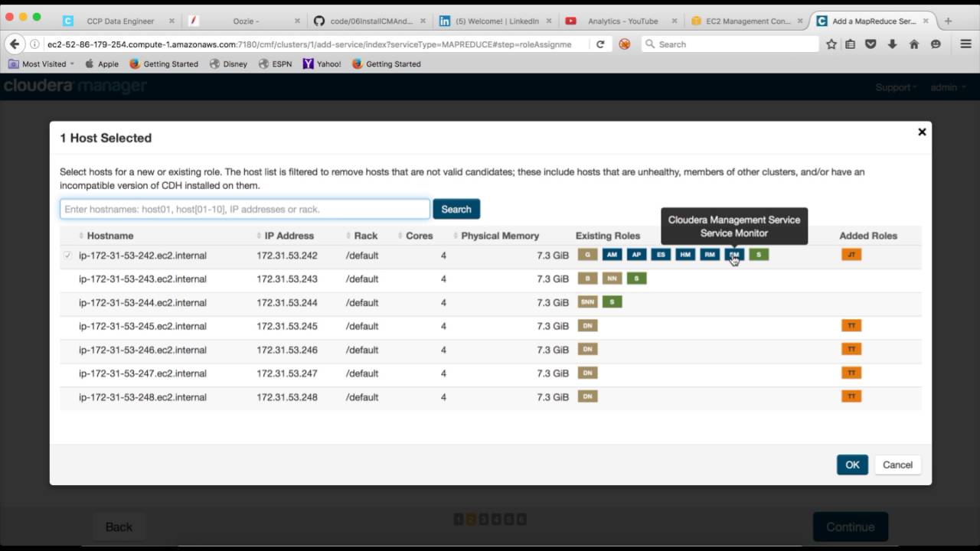Bookmark this page with the star icon
980x551 pixels.
[831, 44]
